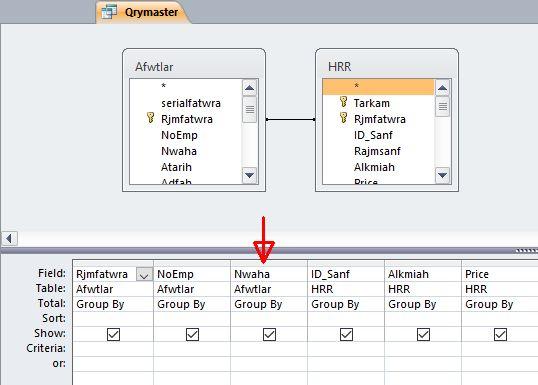Uncheck Show box for ID_Sanf column

(x=347, y=334)
